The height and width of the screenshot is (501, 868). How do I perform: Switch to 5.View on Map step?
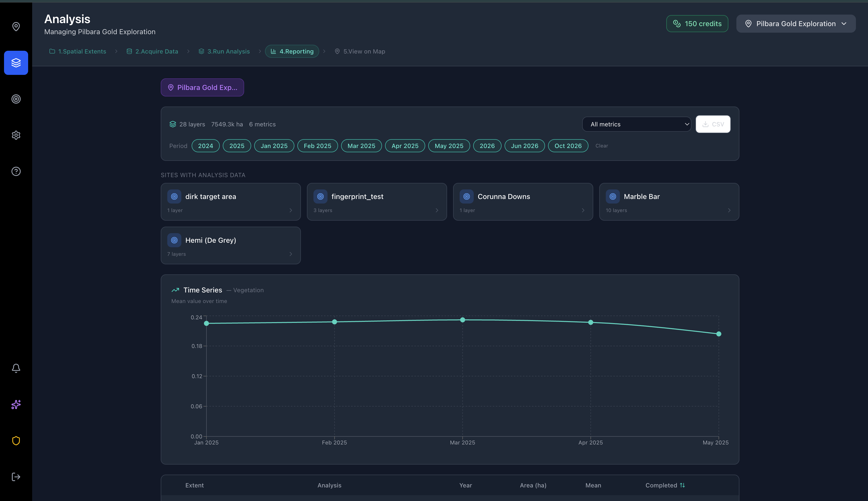tap(360, 51)
